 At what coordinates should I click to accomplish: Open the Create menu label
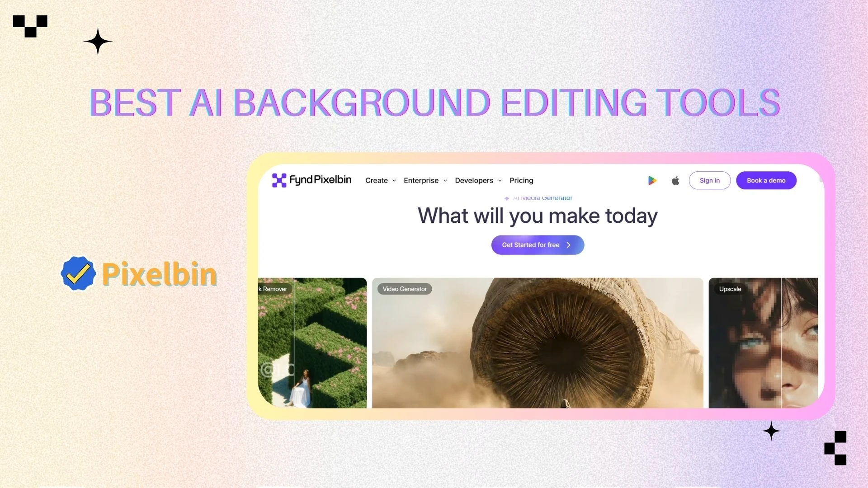click(376, 180)
